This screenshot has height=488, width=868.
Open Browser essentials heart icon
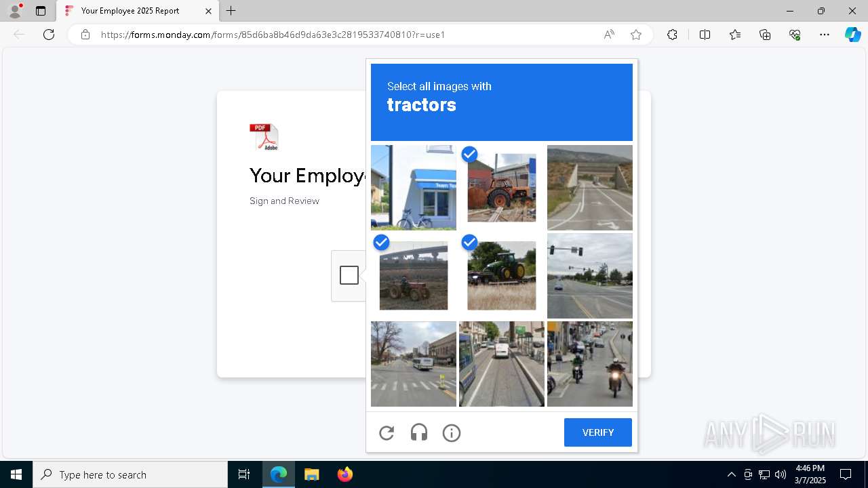[795, 35]
